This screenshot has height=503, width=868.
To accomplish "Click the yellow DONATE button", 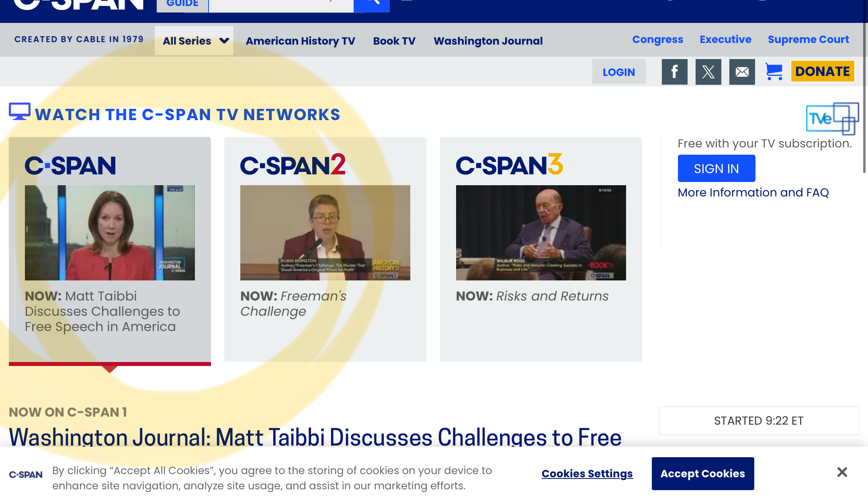I will click(823, 71).
